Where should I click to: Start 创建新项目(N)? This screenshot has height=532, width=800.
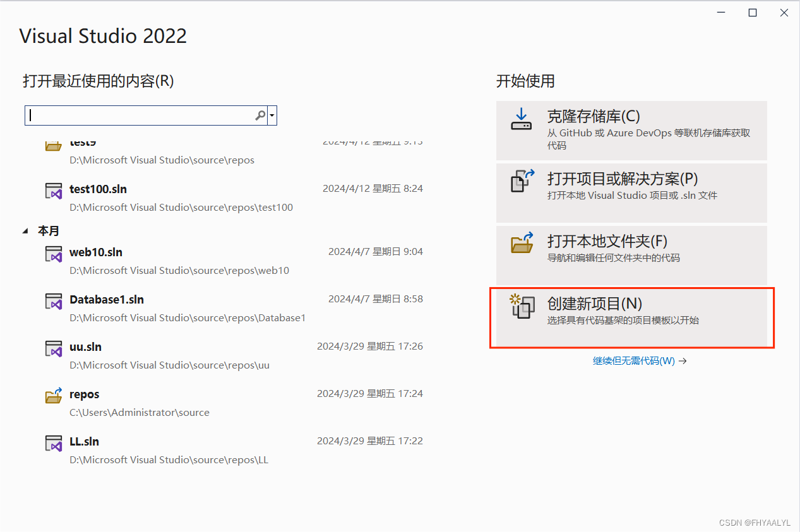(631, 317)
